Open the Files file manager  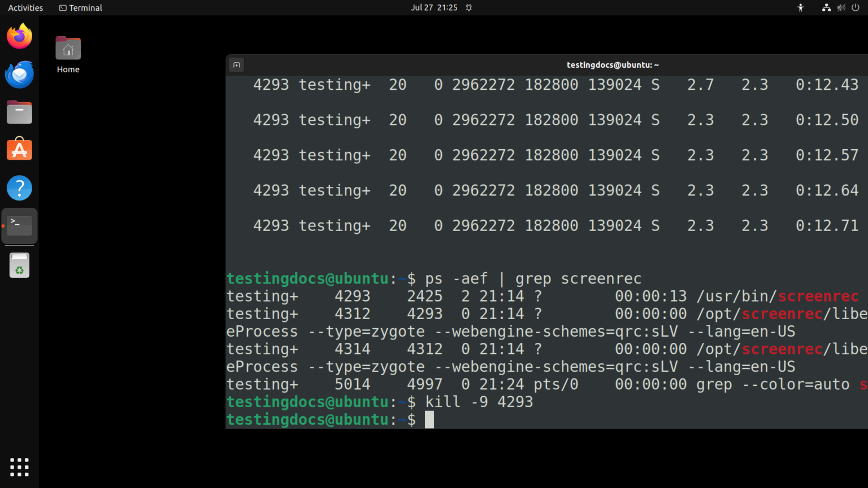[x=19, y=111]
